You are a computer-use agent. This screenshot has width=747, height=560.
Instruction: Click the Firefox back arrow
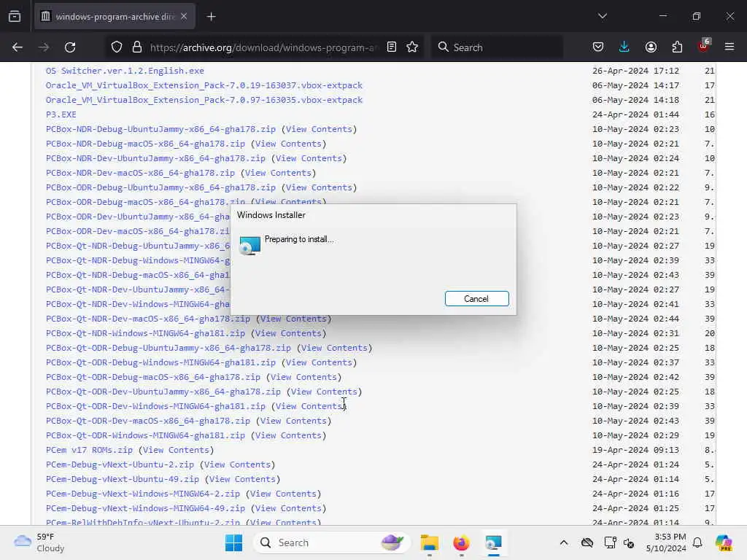coord(18,47)
